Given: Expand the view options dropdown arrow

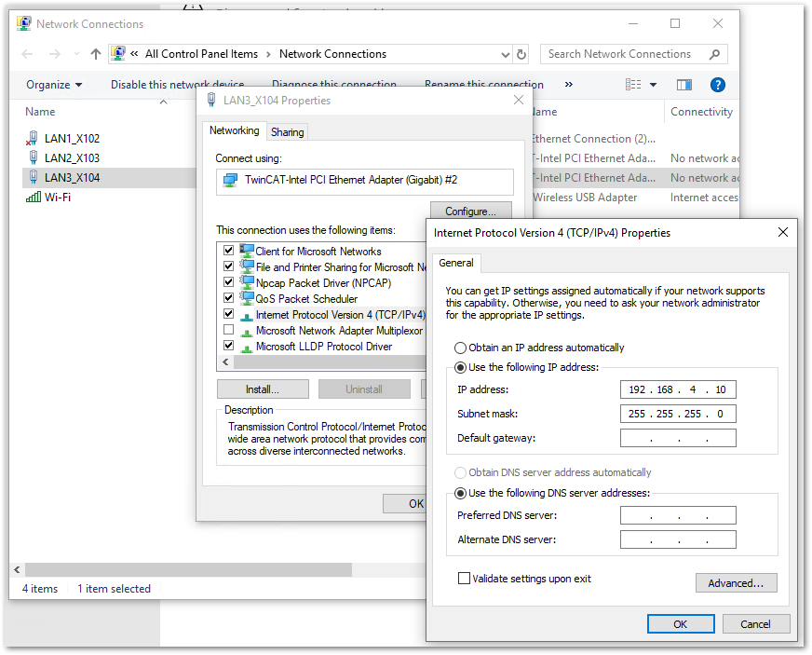Looking at the screenshot, I should click(653, 85).
